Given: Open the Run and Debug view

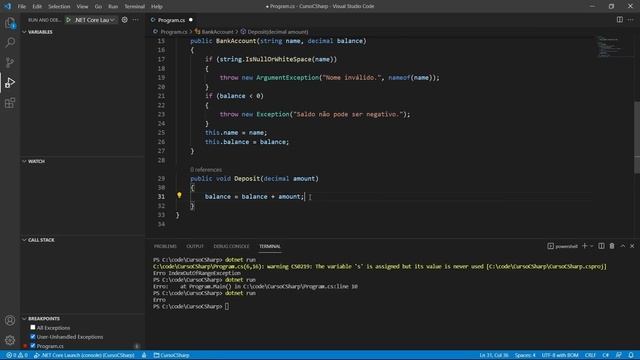Looking at the screenshot, I should pos(10,83).
